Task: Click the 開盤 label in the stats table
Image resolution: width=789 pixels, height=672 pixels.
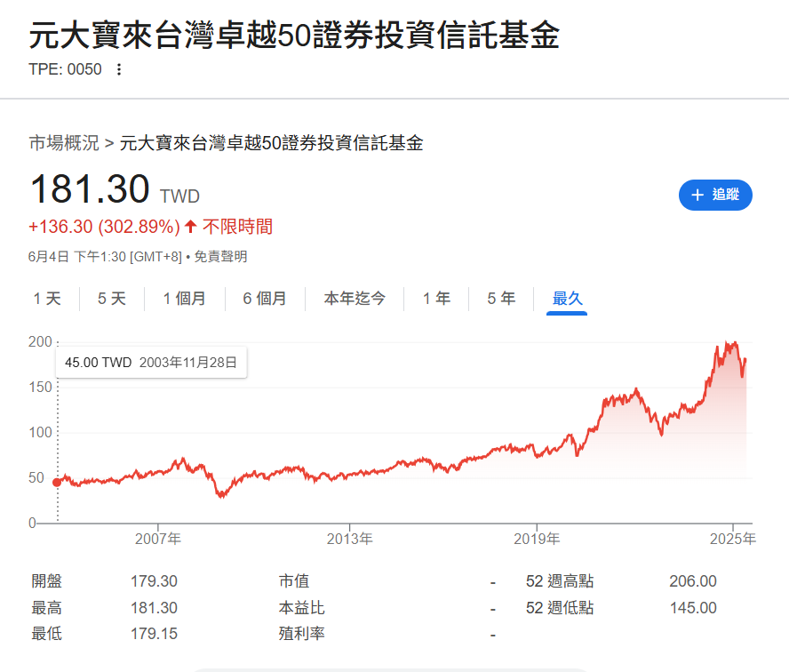Action: click(x=47, y=581)
